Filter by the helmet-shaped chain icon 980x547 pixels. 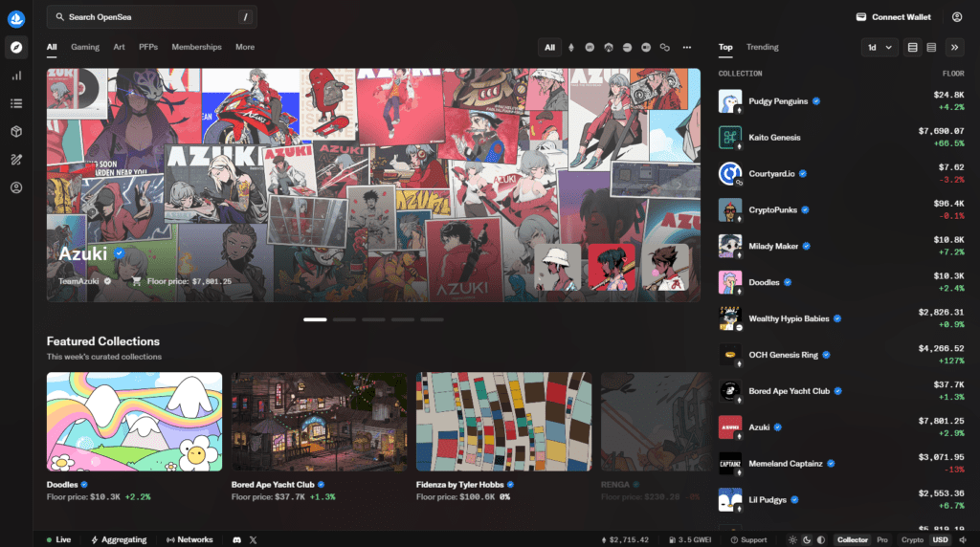608,48
